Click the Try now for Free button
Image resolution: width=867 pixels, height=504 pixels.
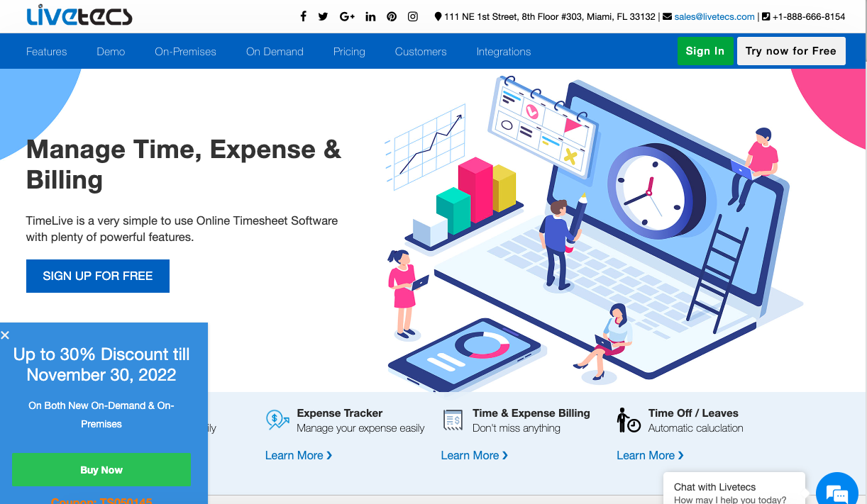pyautogui.click(x=791, y=51)
